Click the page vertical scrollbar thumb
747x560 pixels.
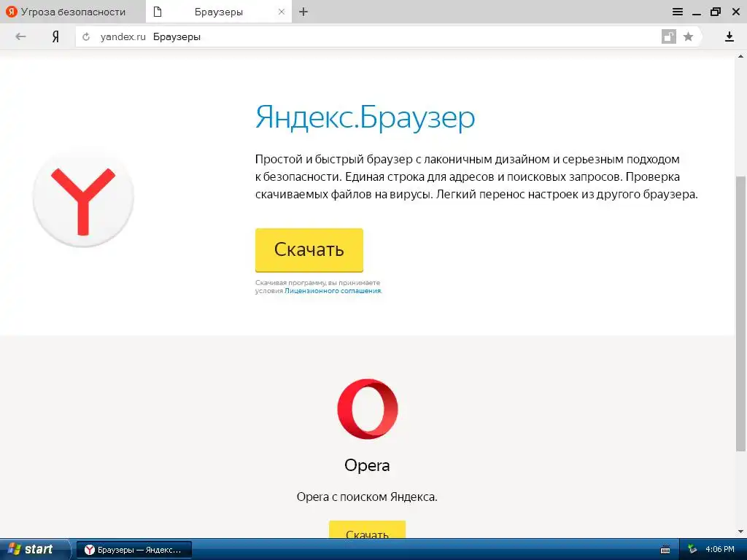pos(741,314)
